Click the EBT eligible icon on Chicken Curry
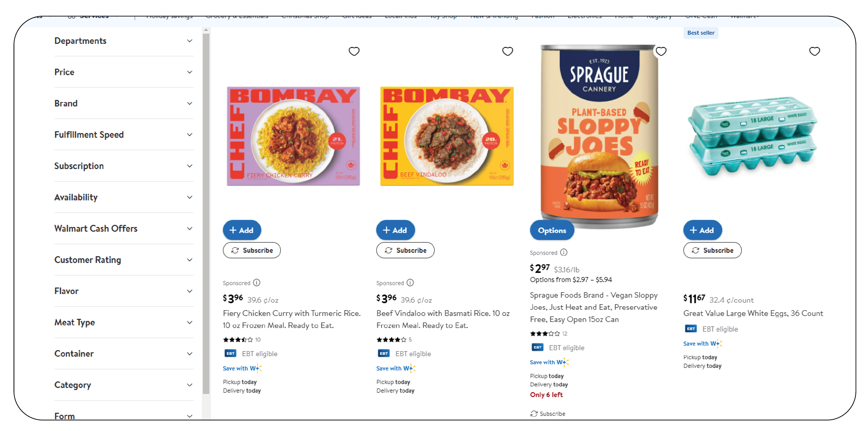 pyautogui.click(x=230, y=354)
